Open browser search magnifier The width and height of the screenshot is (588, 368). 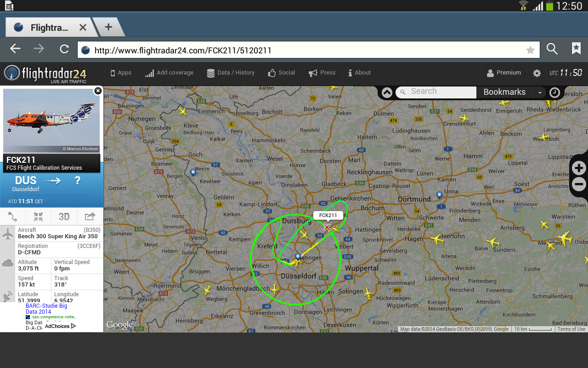(x=552, y=49)
